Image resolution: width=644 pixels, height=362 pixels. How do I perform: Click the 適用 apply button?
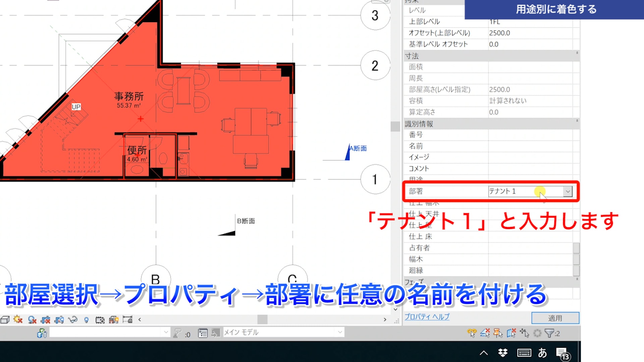pyautogui.click(x=555, y=318)
